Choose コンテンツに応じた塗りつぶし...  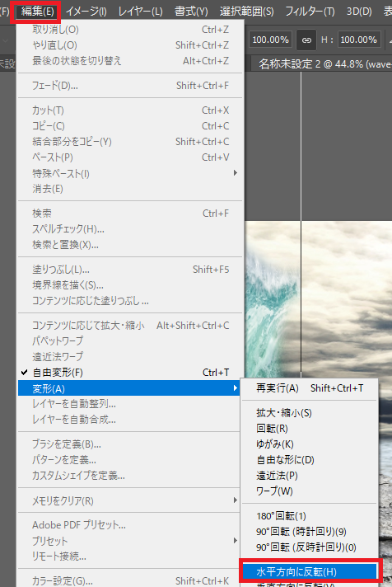pyautogui.click(x=131, y=301)
